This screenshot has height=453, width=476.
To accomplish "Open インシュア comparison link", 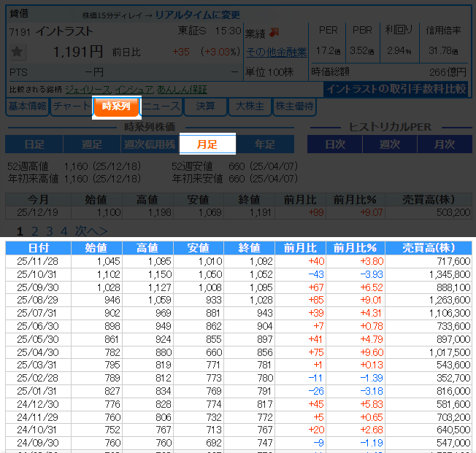I will 134,90.
